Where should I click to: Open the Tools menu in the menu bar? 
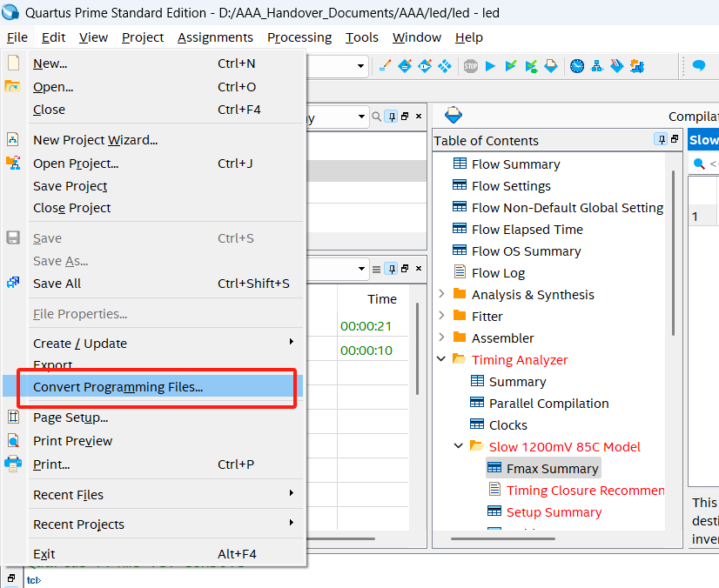coord(362,37)
